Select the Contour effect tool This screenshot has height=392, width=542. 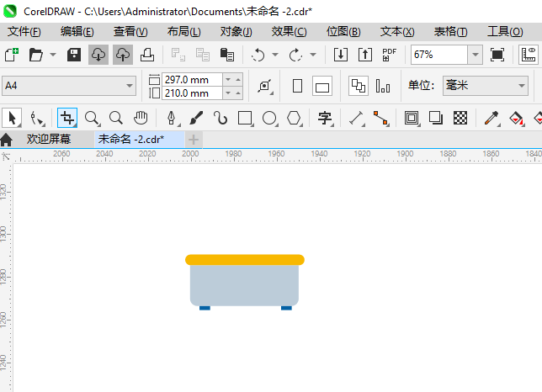412,118
